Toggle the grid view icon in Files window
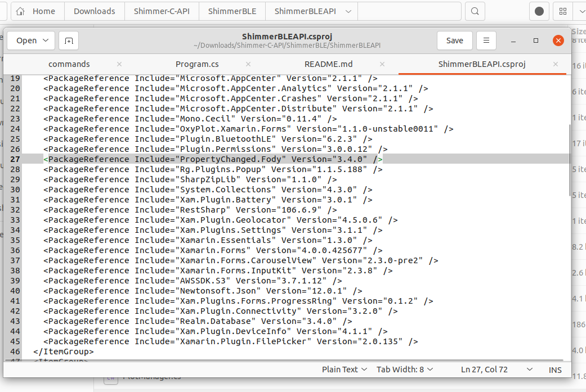The height and width of the screenshot is (392, 586). (x=563, y=11)
